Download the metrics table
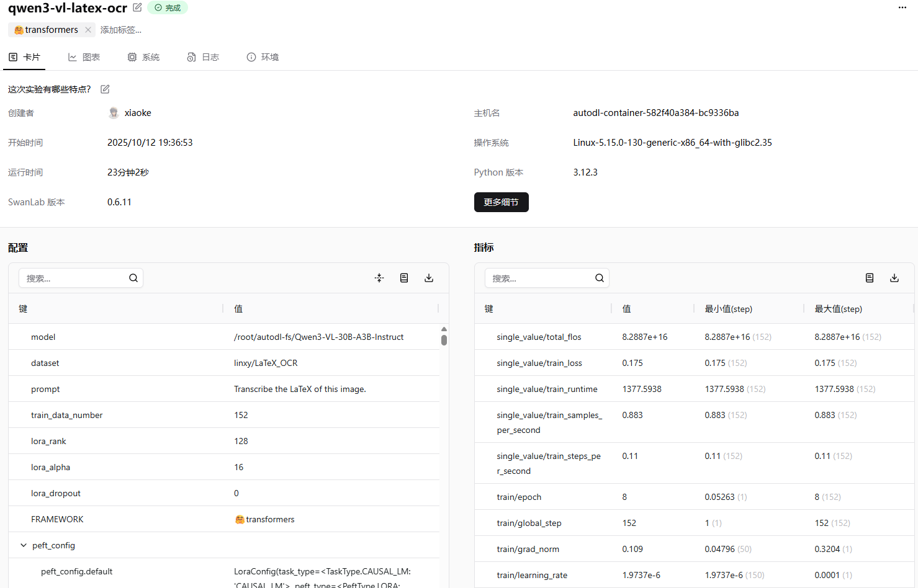This screenshot has width=918, height=588. (894, 278)
